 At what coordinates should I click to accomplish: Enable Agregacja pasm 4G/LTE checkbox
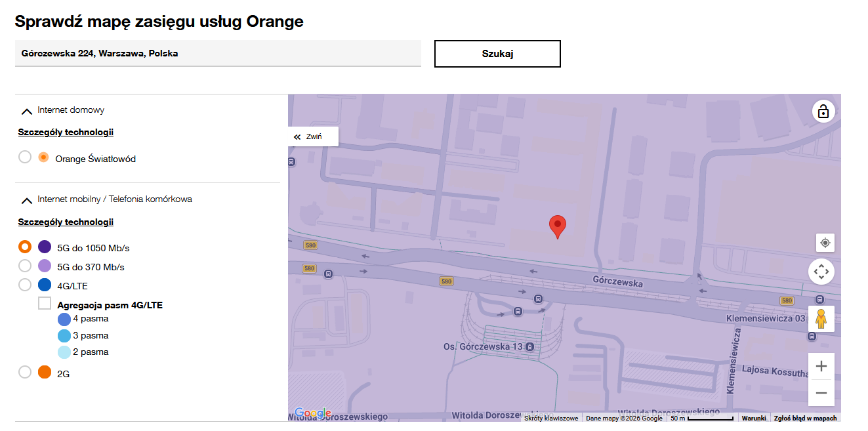(x=45, y=303)
